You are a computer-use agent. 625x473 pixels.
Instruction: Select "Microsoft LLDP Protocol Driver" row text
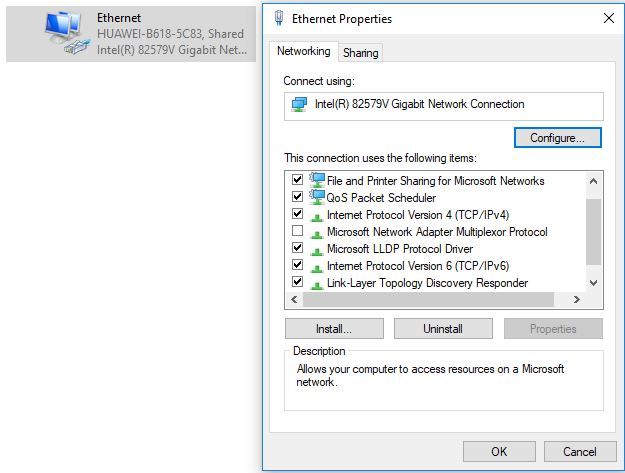point(400,249)
